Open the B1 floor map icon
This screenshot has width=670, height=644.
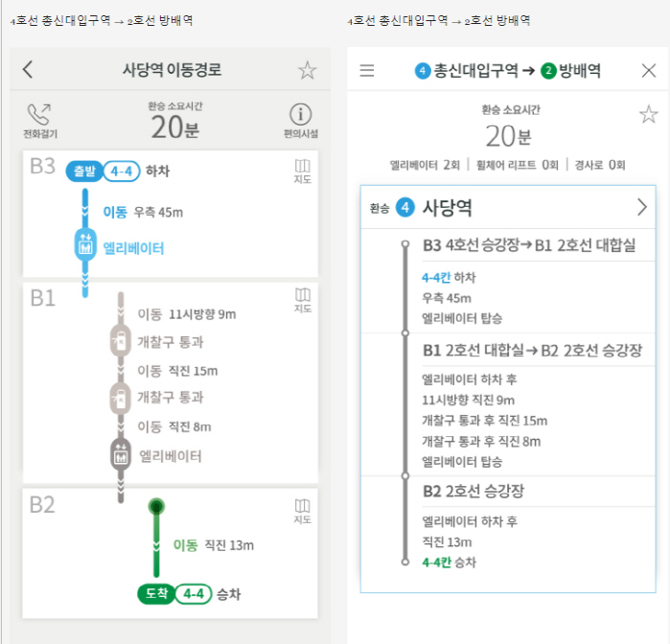pos(303,299)
